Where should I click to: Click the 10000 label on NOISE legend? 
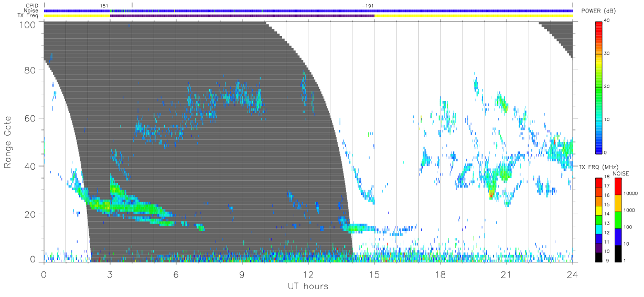631,193
